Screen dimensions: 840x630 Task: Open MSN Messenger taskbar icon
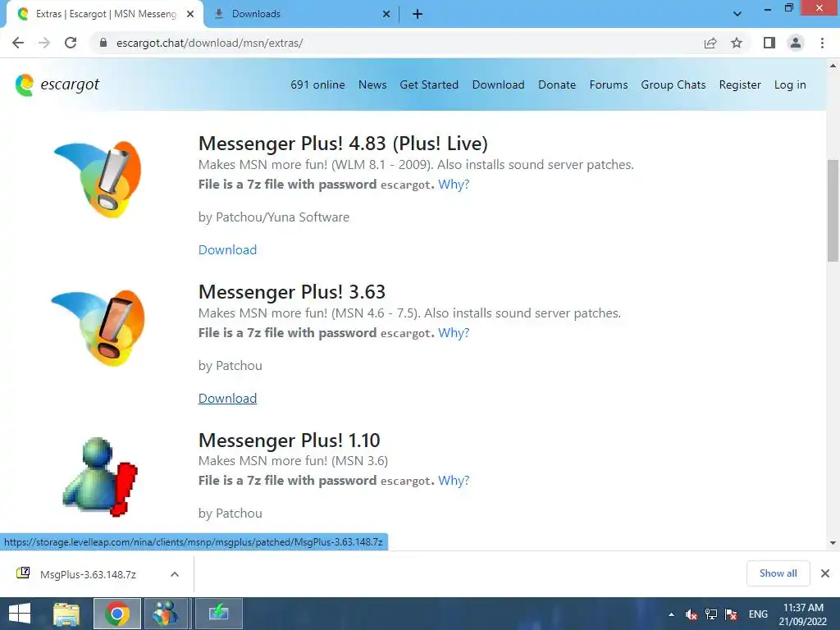coord(165,614)
